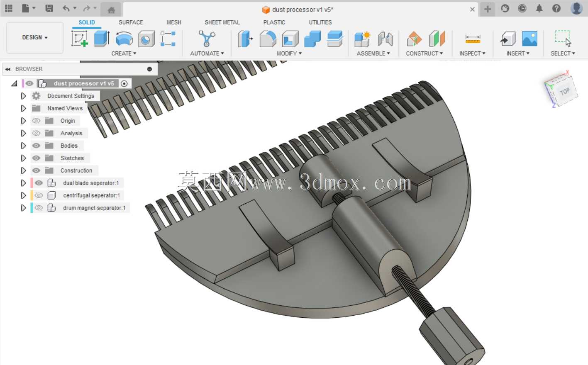588x365 pixels.
Task: Expand the Sketches node
Action: (x=23, y=158)
